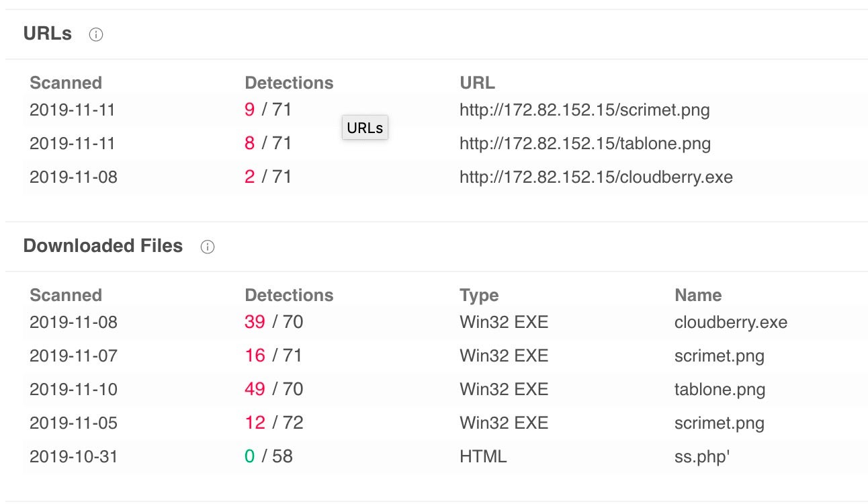Click the URLs section heading
Viewport: 868px width, 504px height.
point(48,34)
